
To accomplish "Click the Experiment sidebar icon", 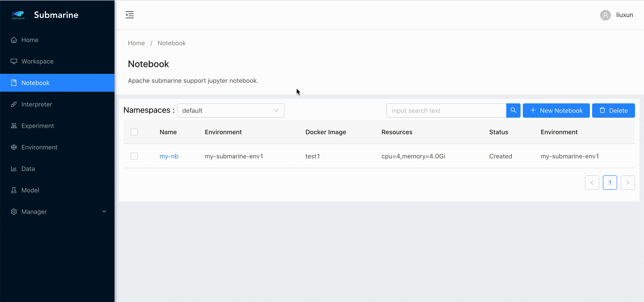I will pos(14,126).
